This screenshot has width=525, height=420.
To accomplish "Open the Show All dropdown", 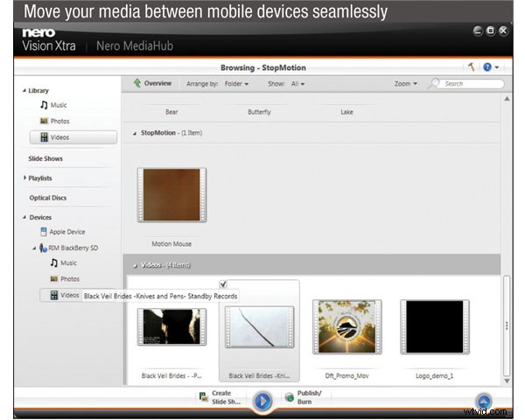I will click(x=297, y=84).
